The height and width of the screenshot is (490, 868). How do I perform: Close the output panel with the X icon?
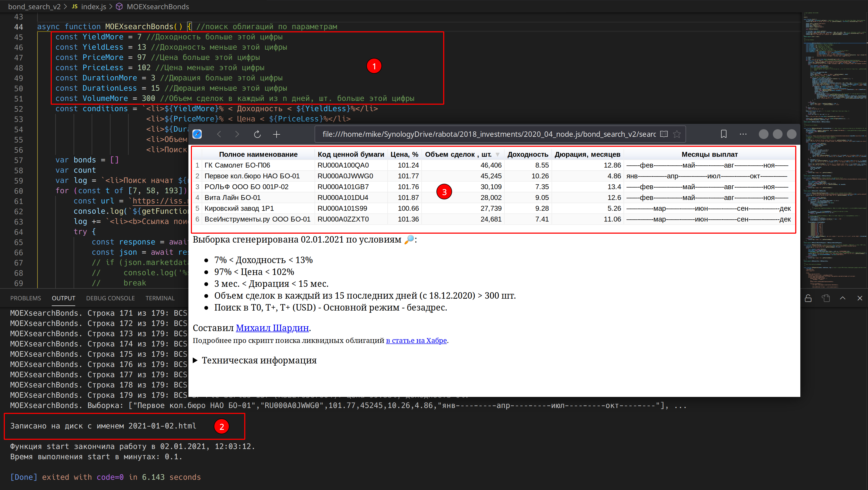(860, 298)
